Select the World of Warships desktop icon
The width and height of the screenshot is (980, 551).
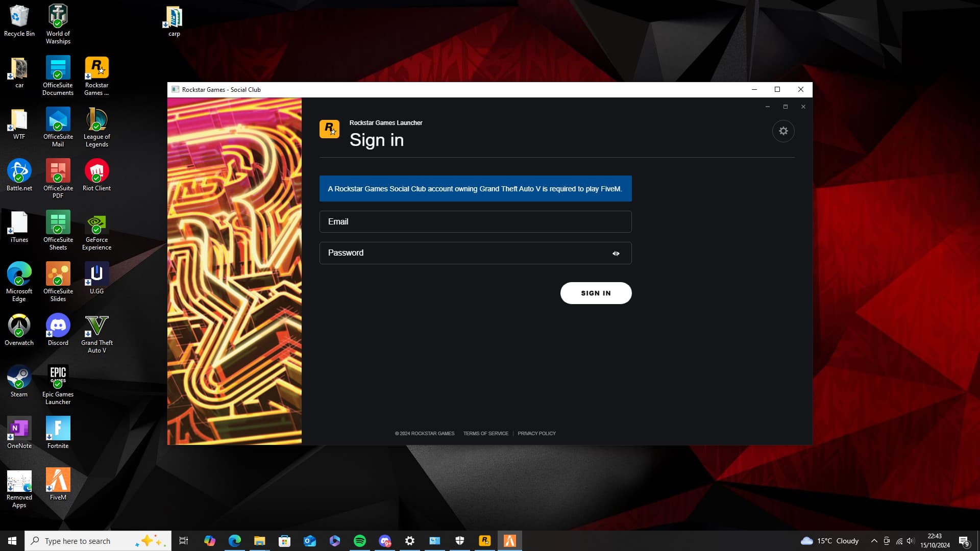(58, 24)
